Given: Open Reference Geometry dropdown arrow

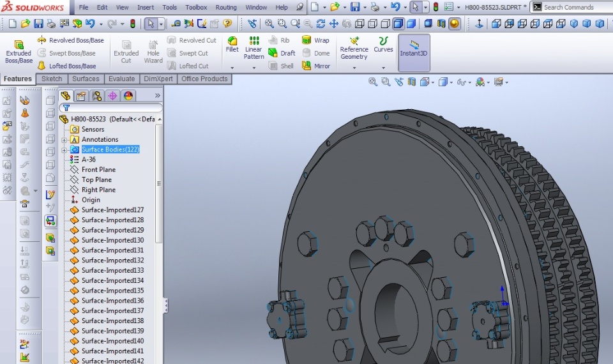Looking at the screenshot, I should [354, 68].
